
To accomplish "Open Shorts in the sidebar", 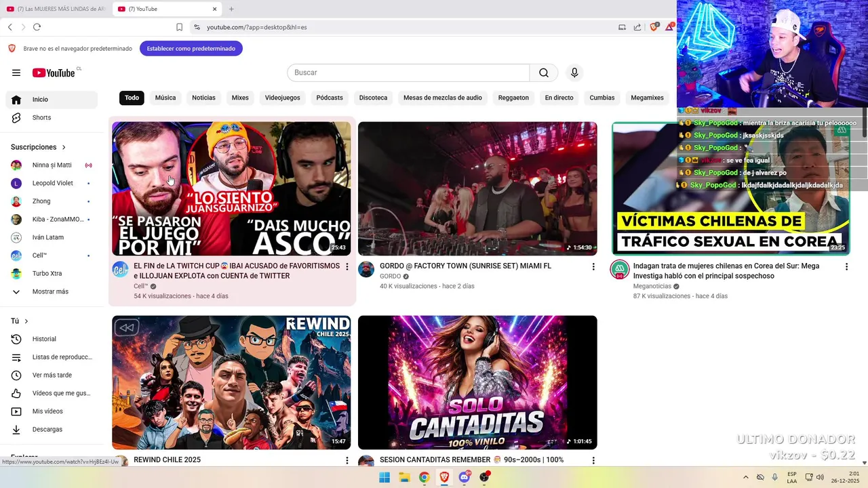I will coord(52,118).
